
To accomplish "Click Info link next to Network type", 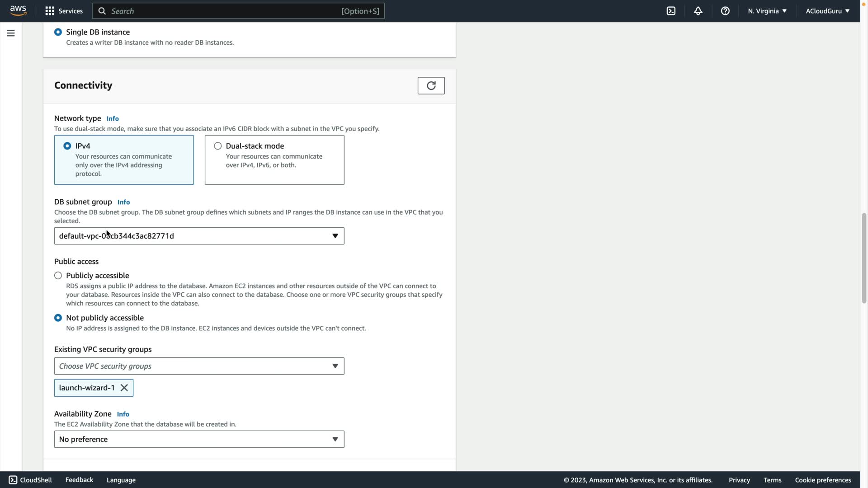I will pos(113,118).
